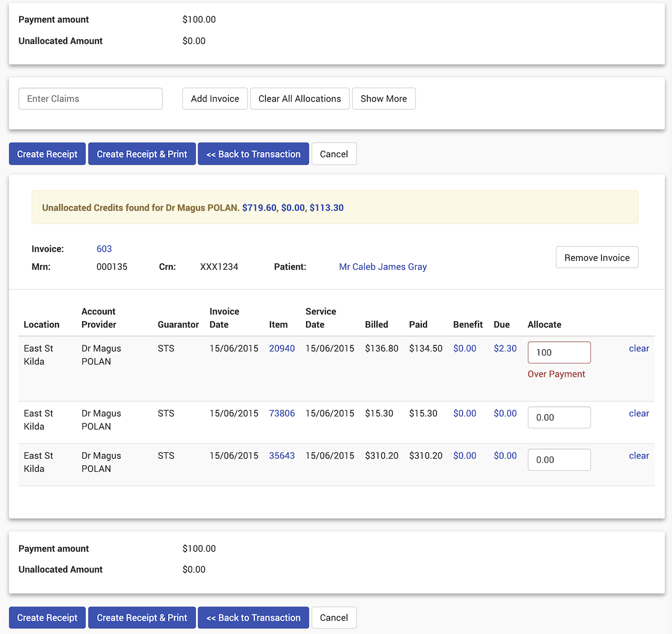Viewport: 672px width, 634px height.
Task: Open the $719.60 unallocated credit link
Action: pos(259,208)
